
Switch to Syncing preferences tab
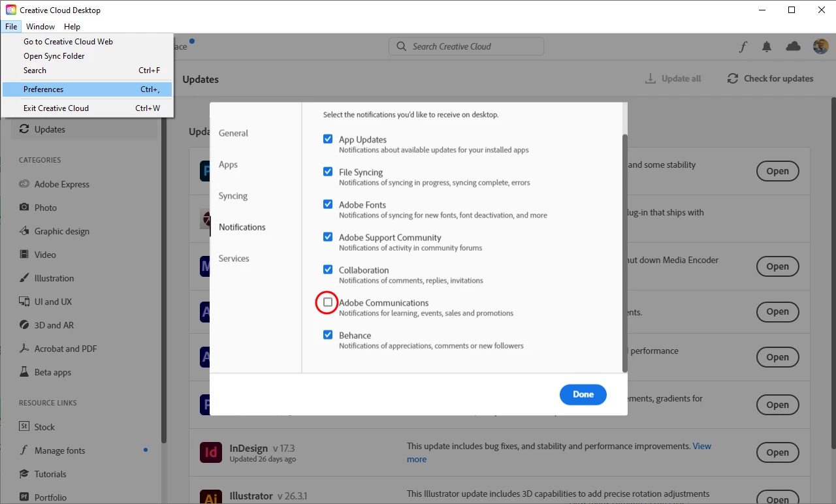(233, 196)
